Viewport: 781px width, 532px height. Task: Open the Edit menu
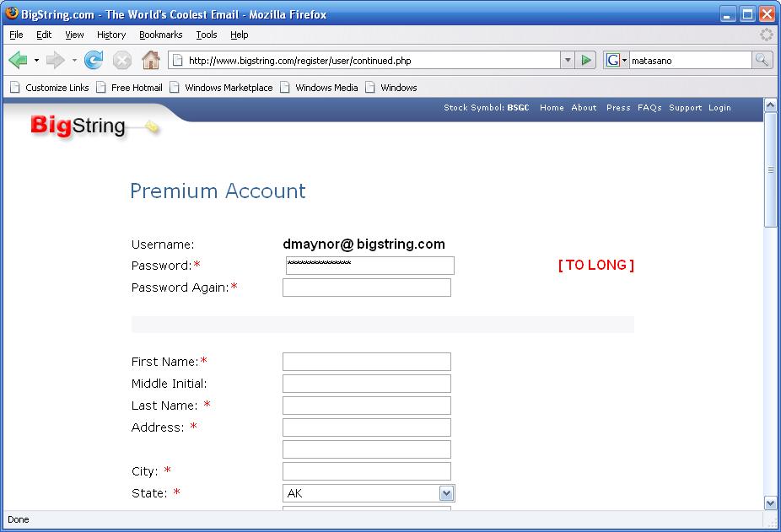pos(44,35)
